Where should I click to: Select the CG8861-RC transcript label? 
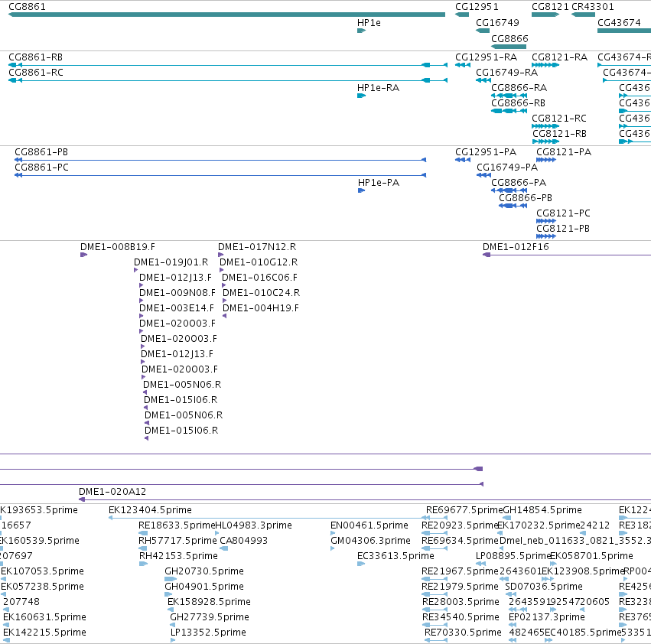36,73
